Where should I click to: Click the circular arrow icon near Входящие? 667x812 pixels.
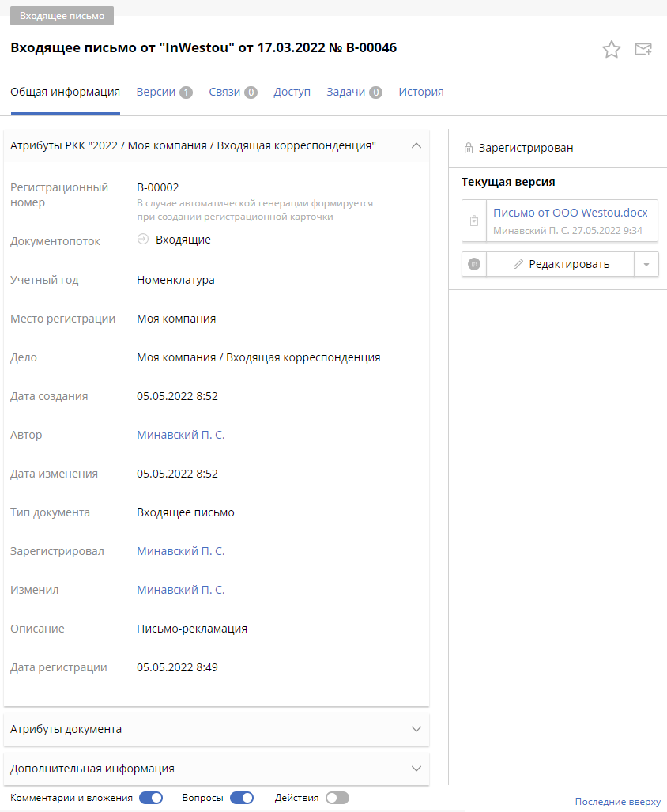[x=143, y=239]
